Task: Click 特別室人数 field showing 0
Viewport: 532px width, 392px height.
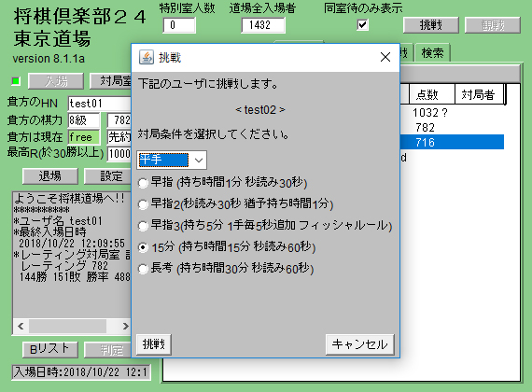Action: [x=179, y=25]
